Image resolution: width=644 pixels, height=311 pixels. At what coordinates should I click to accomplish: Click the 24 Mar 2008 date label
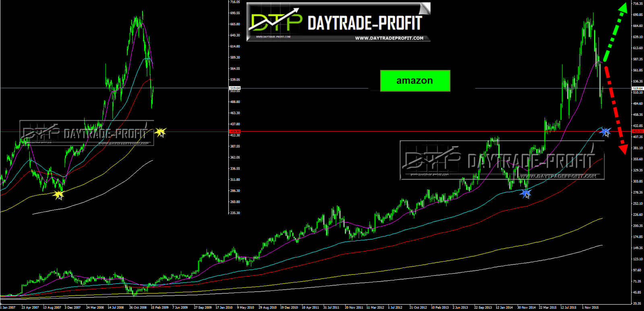click(x=95, y=308)
